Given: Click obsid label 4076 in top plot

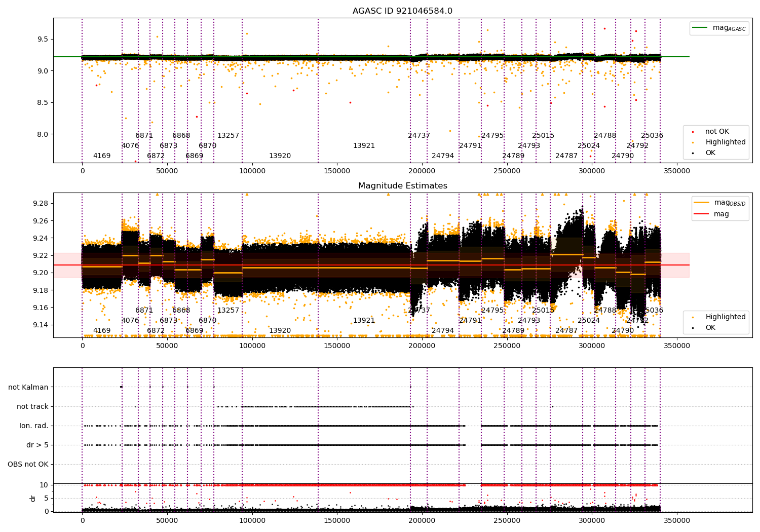Looking at the screenshot, I should click(130, 146).
